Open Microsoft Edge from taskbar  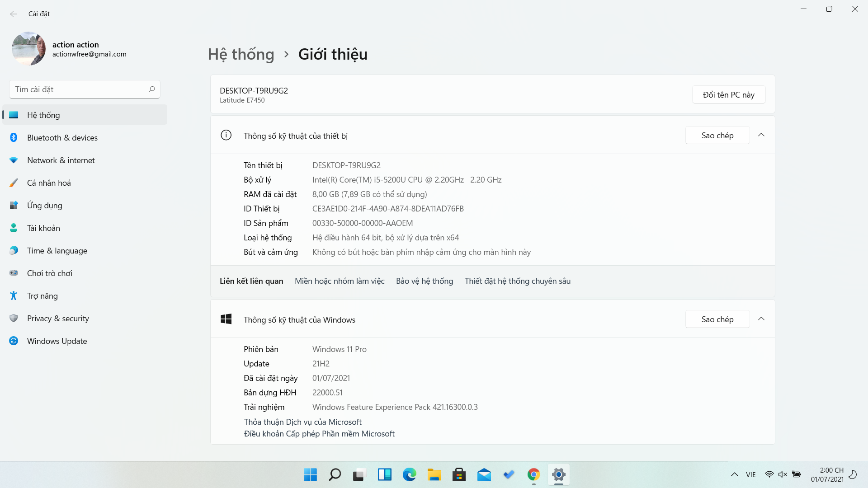pyautogui.click(x=410, y=474)
